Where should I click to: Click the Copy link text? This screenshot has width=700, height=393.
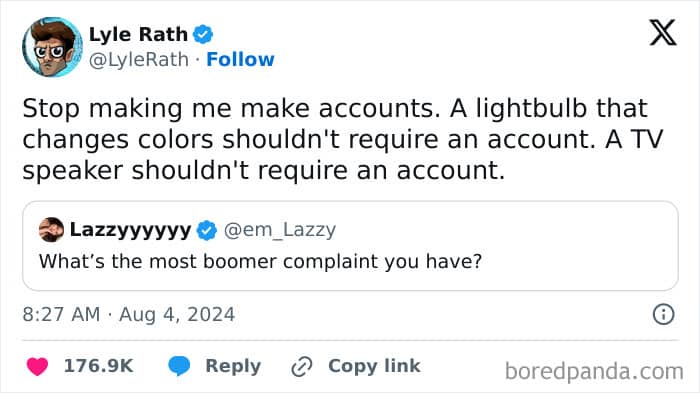tap(374, 366)
